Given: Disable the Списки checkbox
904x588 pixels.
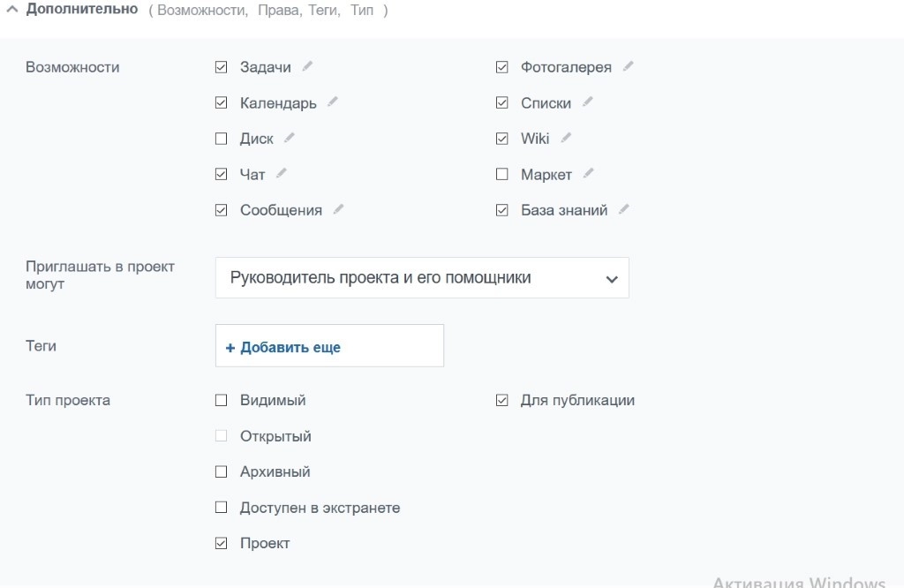Looking at the screenshot, I should tap(501, 102).
